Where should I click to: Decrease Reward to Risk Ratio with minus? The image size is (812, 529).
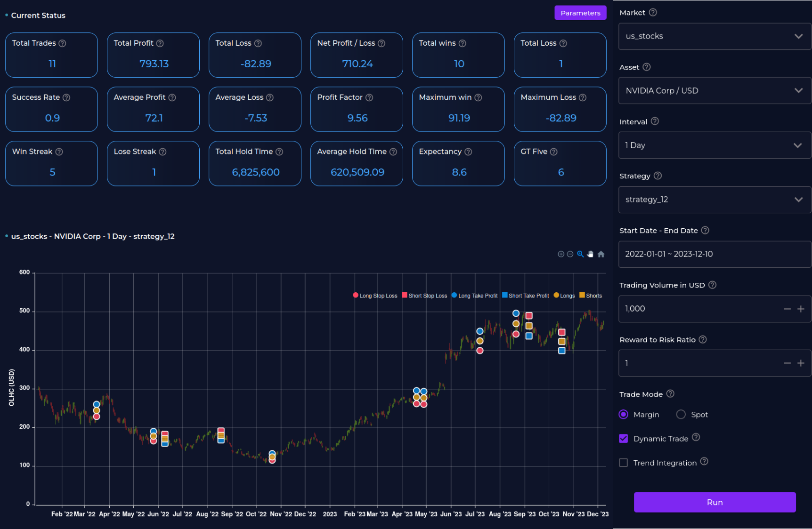click(787, 363)
